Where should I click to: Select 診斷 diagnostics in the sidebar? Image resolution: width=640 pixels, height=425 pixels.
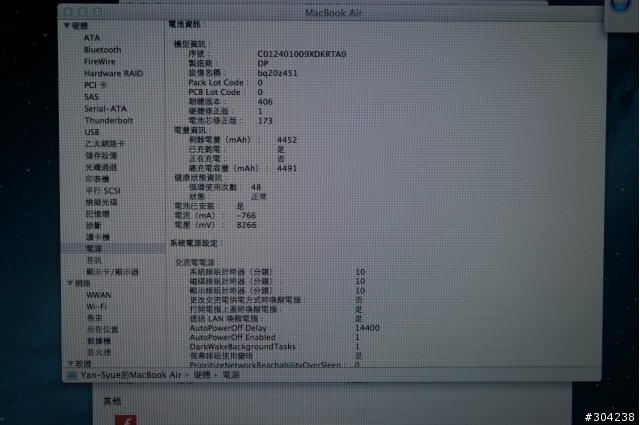pos(93,226)
